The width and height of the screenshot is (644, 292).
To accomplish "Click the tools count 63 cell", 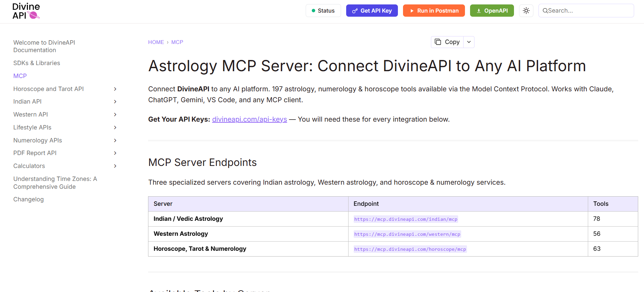I will [613, 249].
